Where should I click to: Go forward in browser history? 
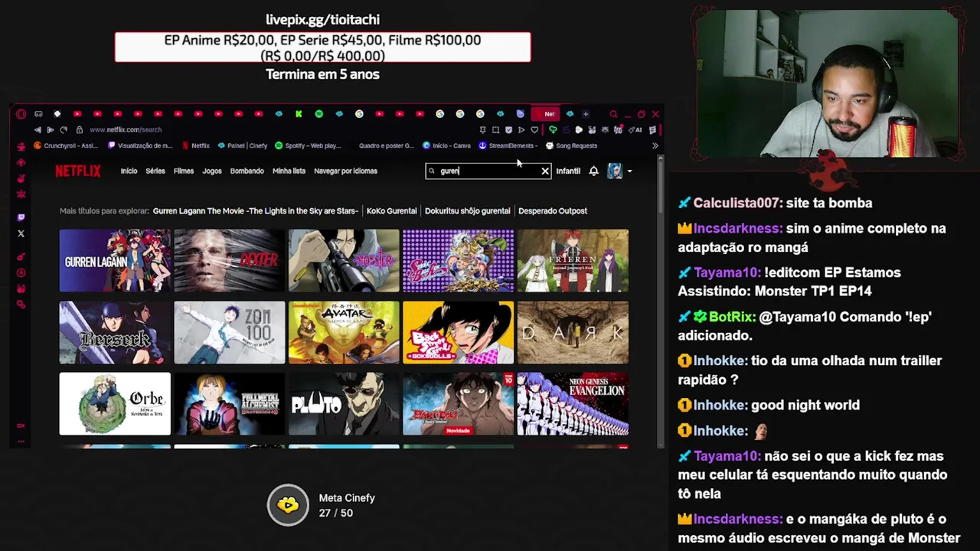click(x=51, y=130)
